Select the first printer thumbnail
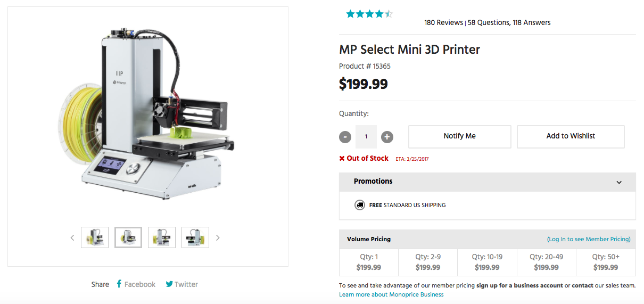The image size is (644, 304). [x=95, y=237]
